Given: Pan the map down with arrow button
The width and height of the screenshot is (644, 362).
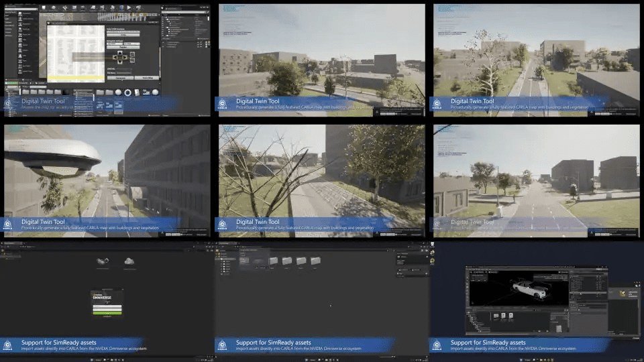Looking at the screenshot, I should coord(120,62).
